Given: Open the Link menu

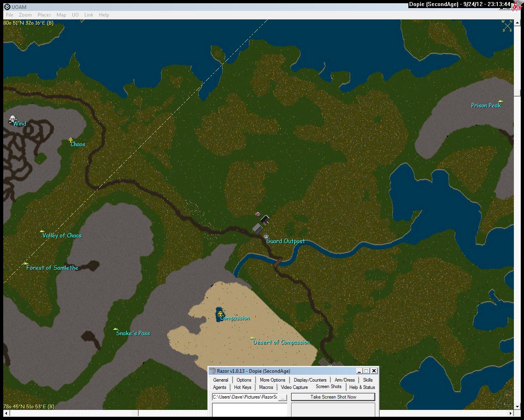Looking at the screenshot, I should tap(89, 15).
